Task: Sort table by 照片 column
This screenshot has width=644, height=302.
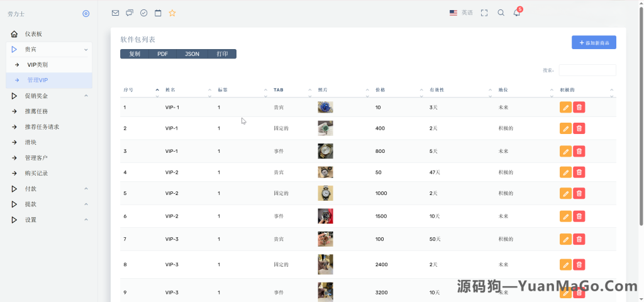Action: (x=343, y=90)
